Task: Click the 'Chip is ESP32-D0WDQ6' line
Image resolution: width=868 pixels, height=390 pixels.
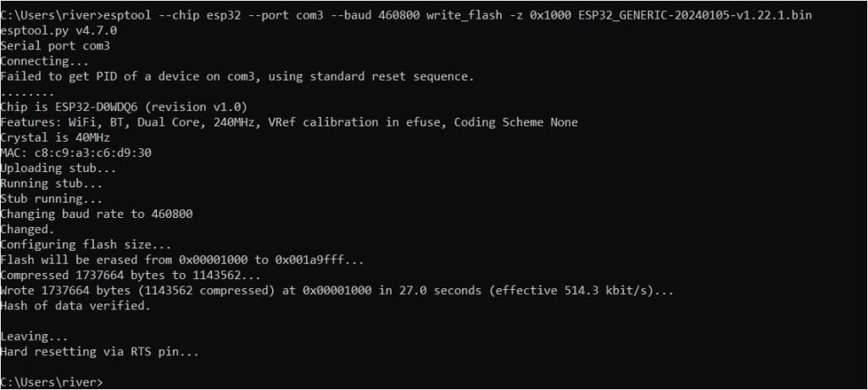Action: click(124, 107)
